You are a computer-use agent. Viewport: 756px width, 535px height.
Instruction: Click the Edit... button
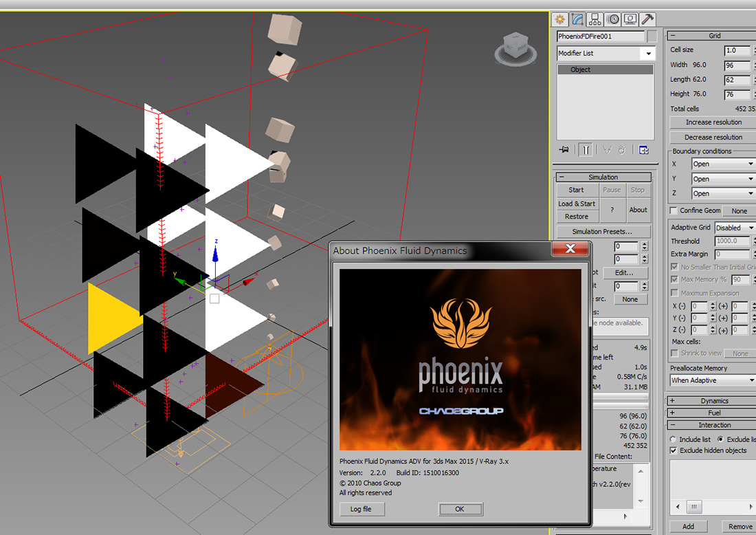(x=624, y=272)
